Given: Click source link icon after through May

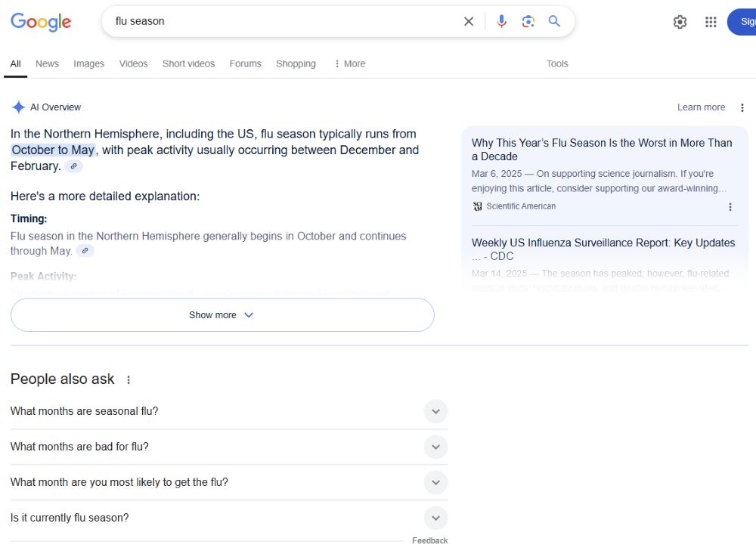Looking at the screenshot, I should [85, 251].
